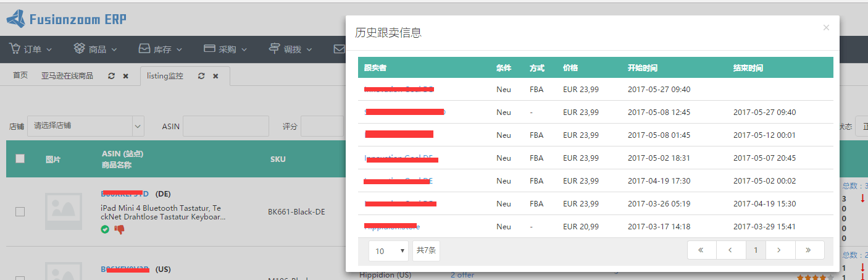
Task: Change page size dropdown showing 10
Action: [388, 251]
